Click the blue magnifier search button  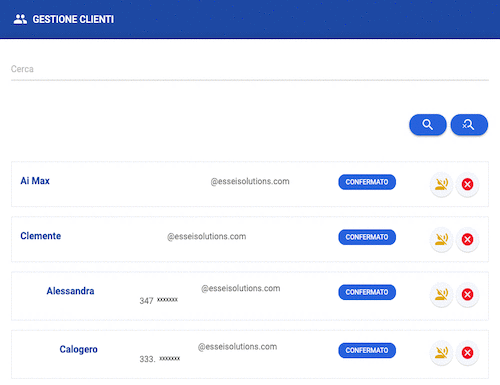tap(428, 125)
